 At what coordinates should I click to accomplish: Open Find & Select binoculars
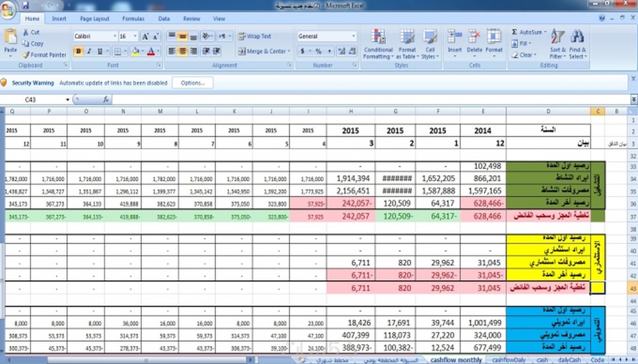(577, 44)
